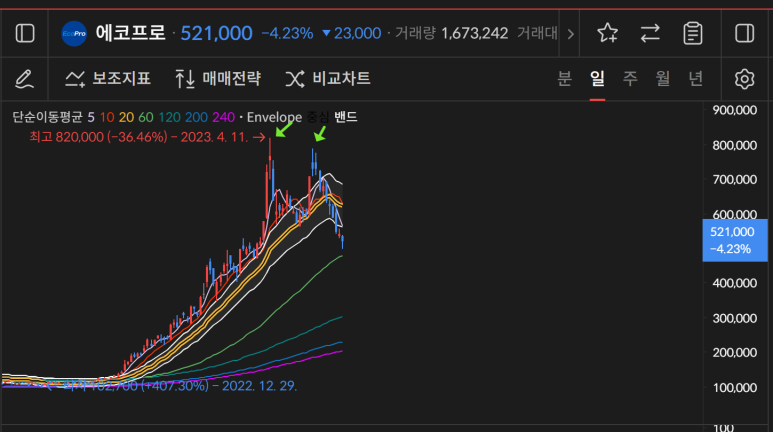The height and width of the screenshot is (432, 773).
Task: Click the -4.23% change in header
Action: click(x=287, y=34)
